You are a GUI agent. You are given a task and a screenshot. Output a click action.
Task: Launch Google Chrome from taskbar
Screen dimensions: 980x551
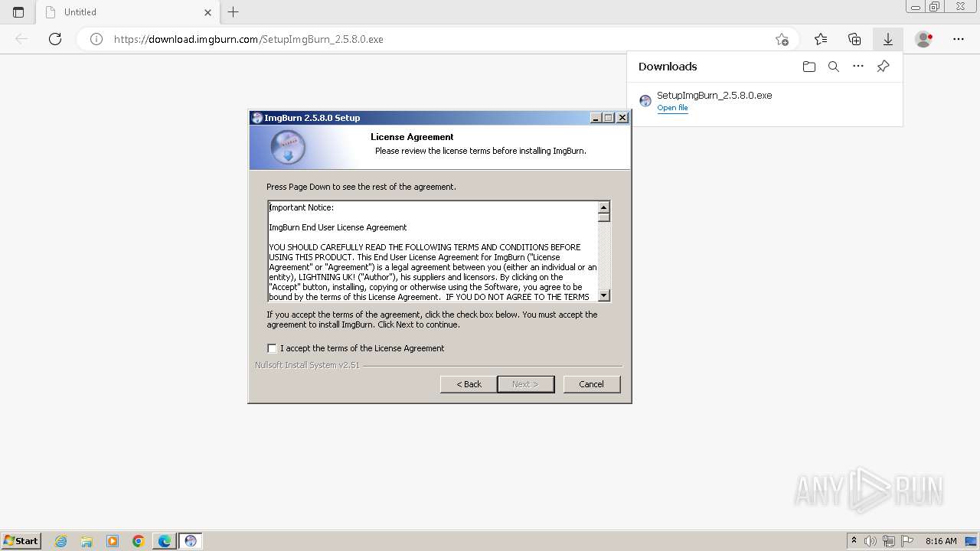[x=139, y=541]
